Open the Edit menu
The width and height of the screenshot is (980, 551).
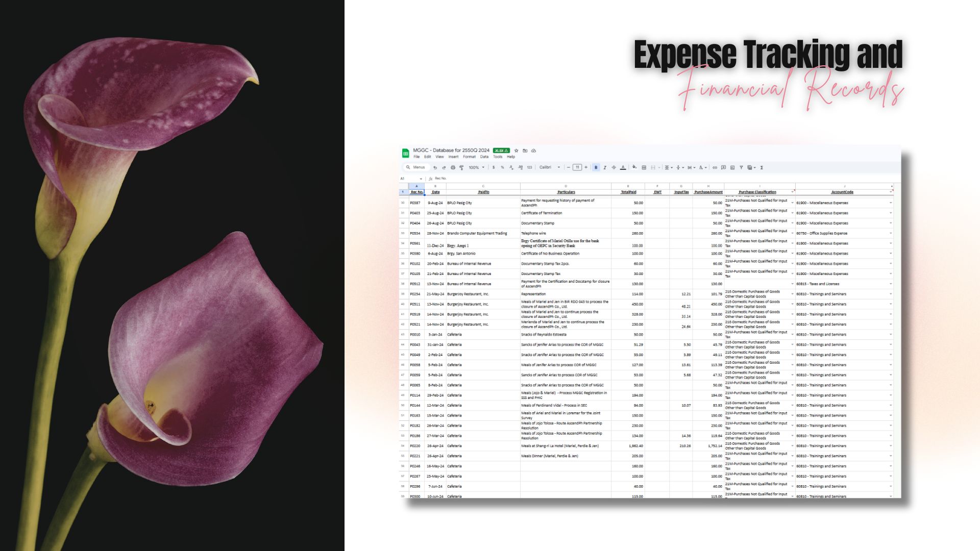[428, 157]
